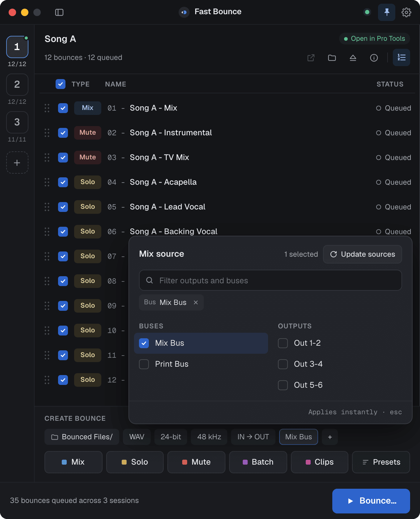Viewport: 420px width, 519px height.
Task: Grab the drag handle for Song A - Mix
Action: coord(47,108)
